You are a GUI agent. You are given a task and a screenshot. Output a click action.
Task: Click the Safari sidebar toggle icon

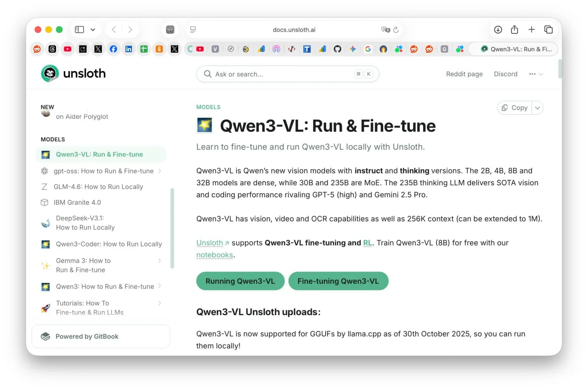[79, 30]
